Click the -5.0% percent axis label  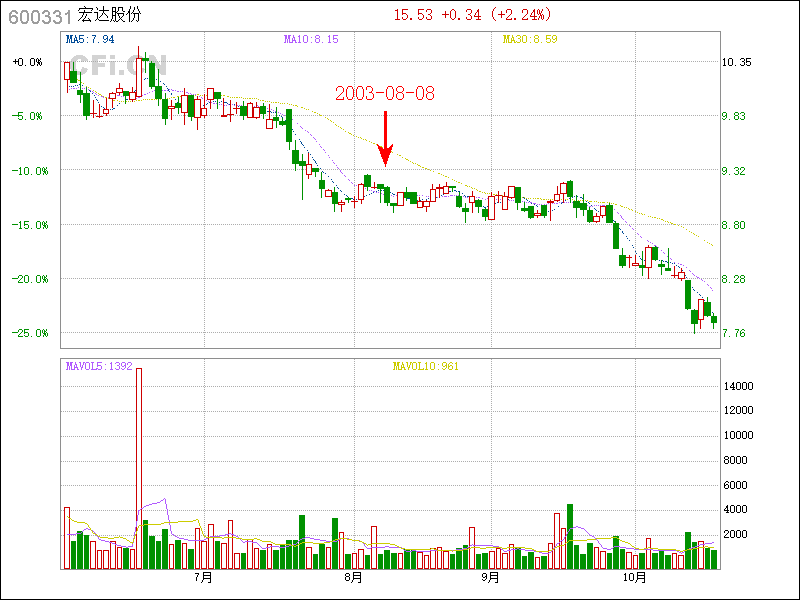28,116
